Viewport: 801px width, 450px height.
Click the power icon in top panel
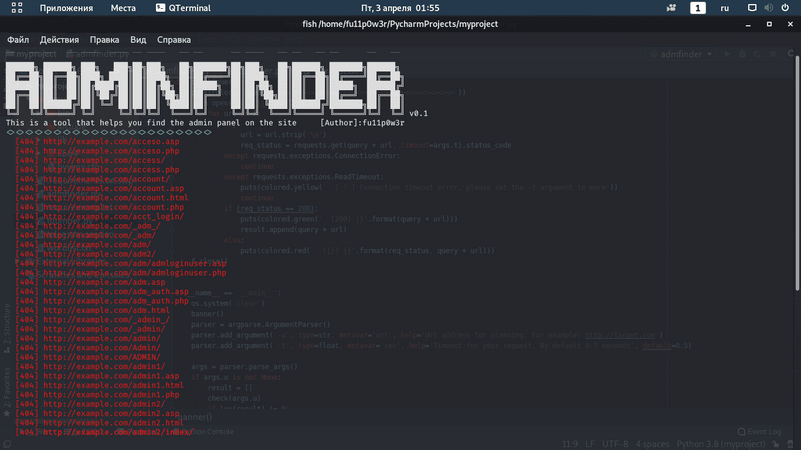[785, 8]
